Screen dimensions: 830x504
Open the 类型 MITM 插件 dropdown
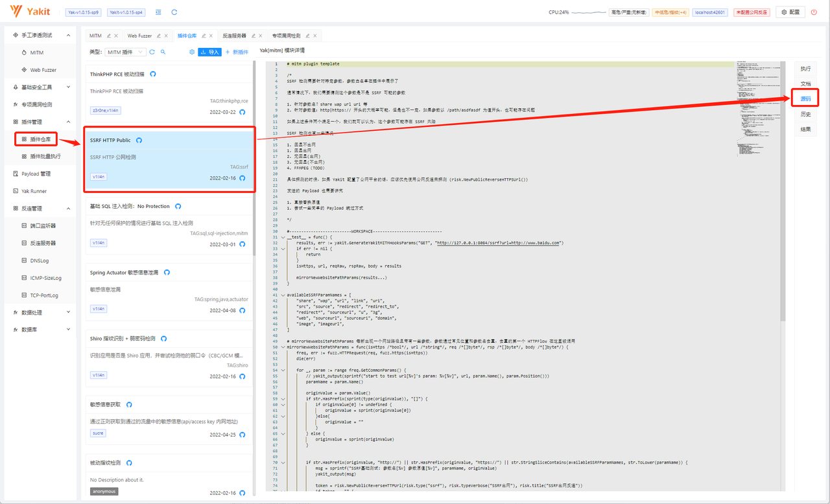click(125, 52)
